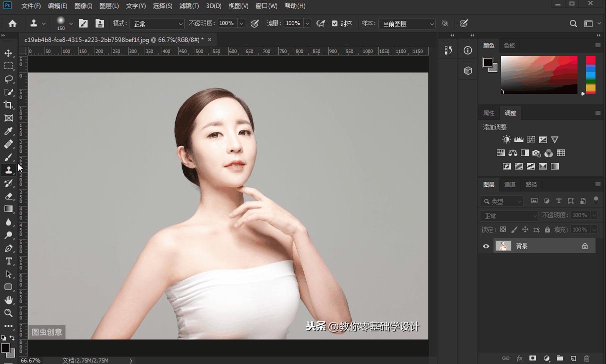The height and width of the screenshot is (364, 606).
Task: Expand the 样本 sample source dropdown
Action: tap(406, 23)
